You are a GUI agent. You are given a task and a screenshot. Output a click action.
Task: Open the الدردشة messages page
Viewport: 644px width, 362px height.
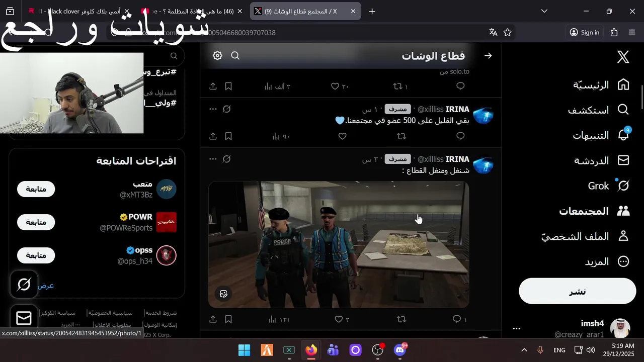point(602,160)
